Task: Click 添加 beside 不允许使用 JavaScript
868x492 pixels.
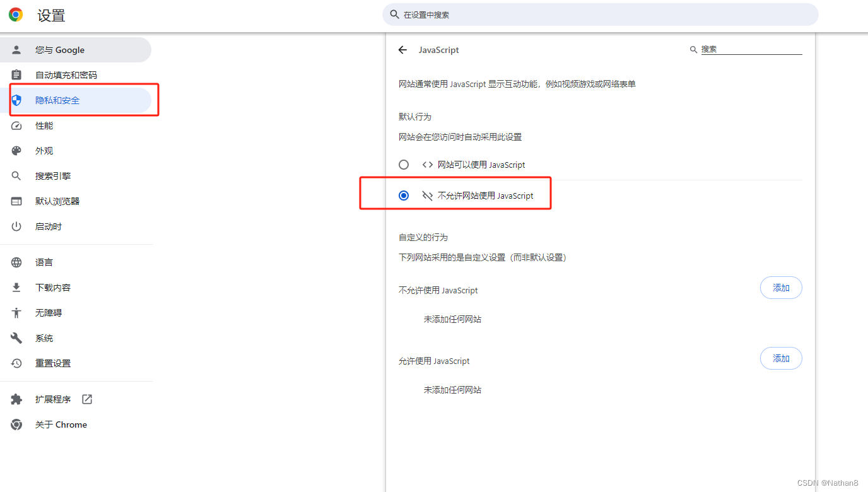Action: tap(781, 287)
